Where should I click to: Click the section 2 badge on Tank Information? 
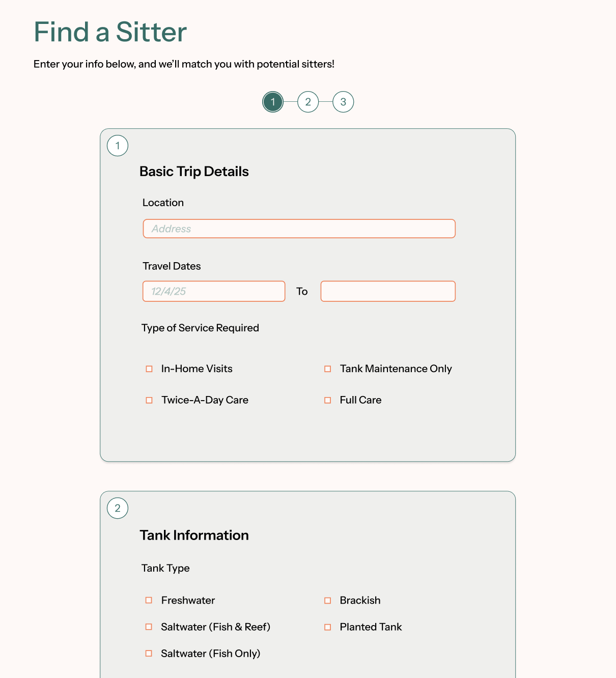118,508
